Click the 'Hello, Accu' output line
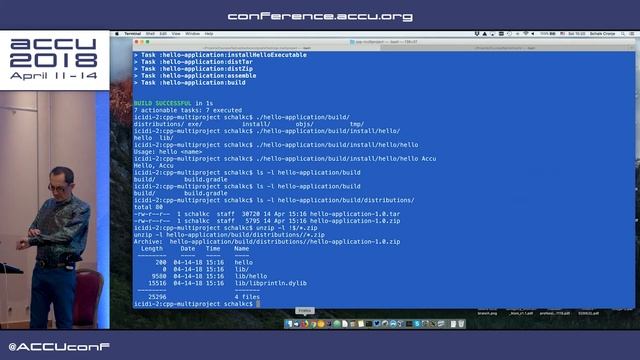 [153, 166]
